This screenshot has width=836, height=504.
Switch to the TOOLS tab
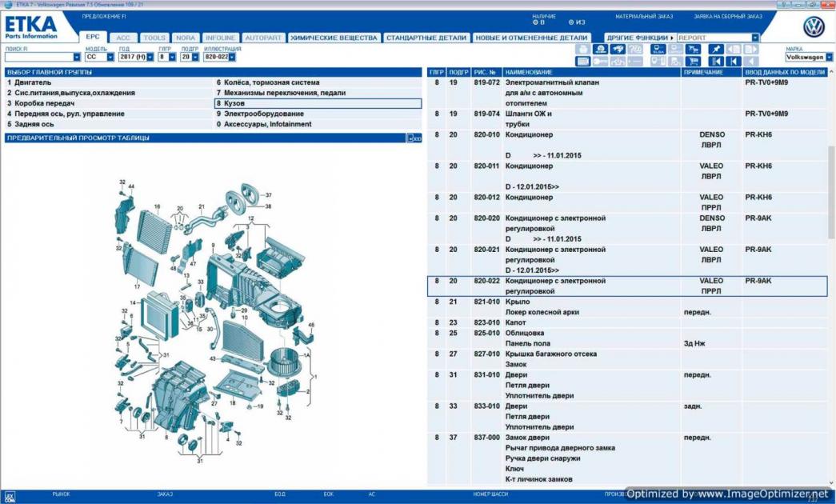tap(154, 38)
